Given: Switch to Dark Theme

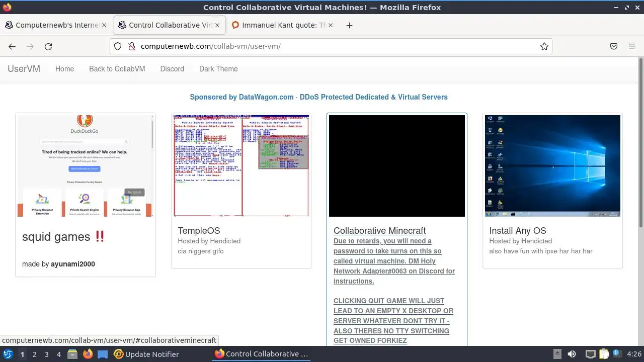Looking at the screenshot, I should [218, 69].
